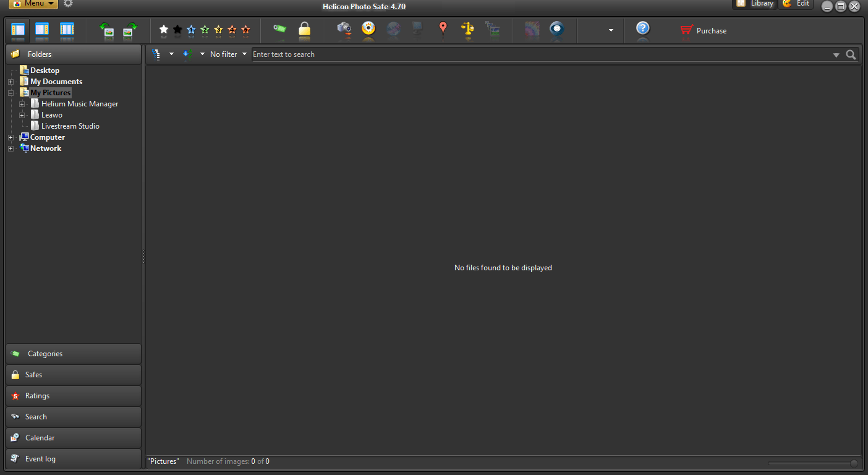Assign the yellow 3-star rating

point(218,30)
